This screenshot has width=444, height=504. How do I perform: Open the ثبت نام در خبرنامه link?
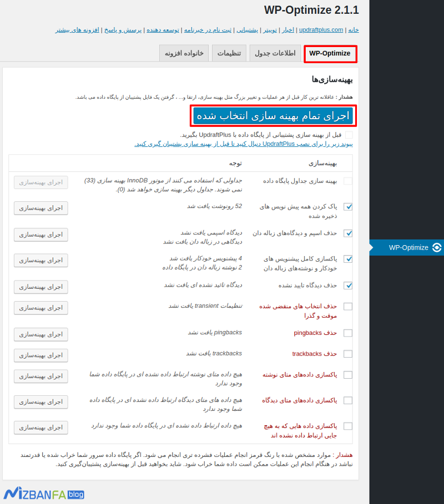pyautogui.click(x=208, y=30)
